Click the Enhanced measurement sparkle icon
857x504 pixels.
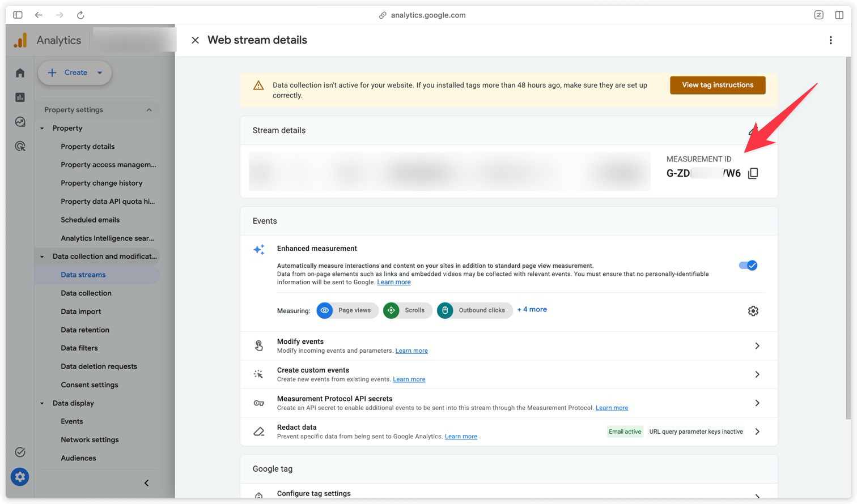(259, 249)
